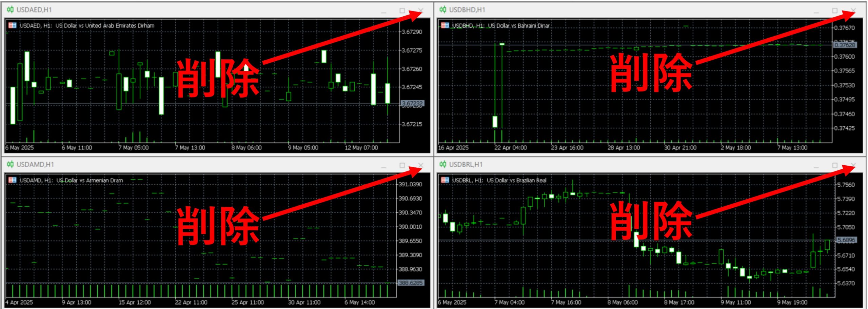Select the USDBRL,H1 window title
This screenshot has width=868, height=309.
point(466,164)
